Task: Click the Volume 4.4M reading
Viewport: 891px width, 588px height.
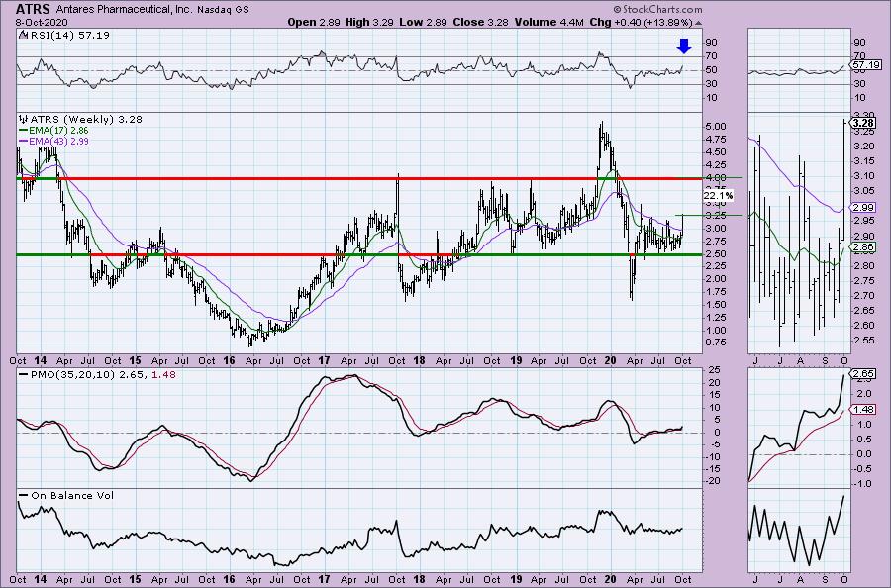Action: tap(548, 22)
